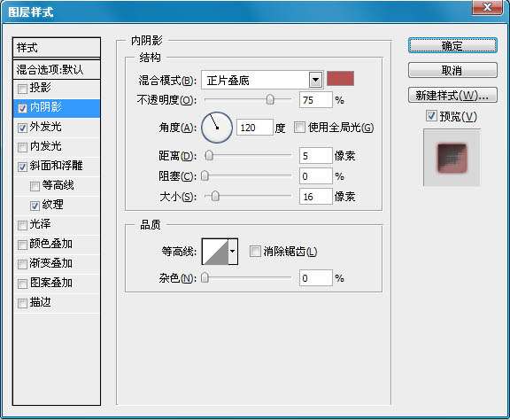Select the 光泽 style row label
This screenshot has width=510, height=420.
41,224
